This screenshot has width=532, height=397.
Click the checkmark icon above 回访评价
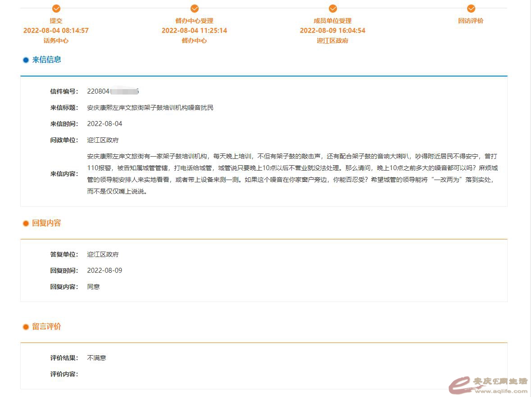471,9
